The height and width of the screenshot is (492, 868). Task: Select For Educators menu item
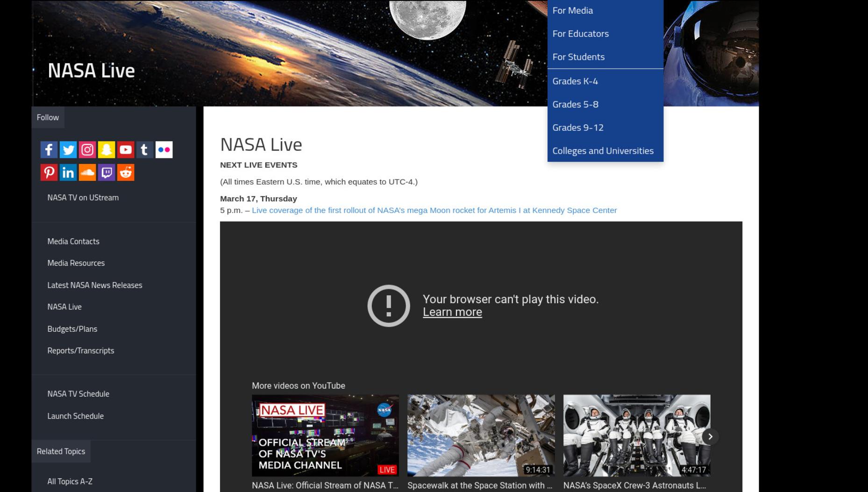[x=605, y=34]
